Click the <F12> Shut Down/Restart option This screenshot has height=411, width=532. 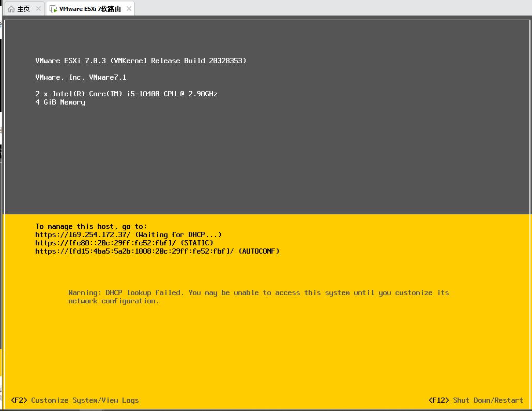(476, 401)
